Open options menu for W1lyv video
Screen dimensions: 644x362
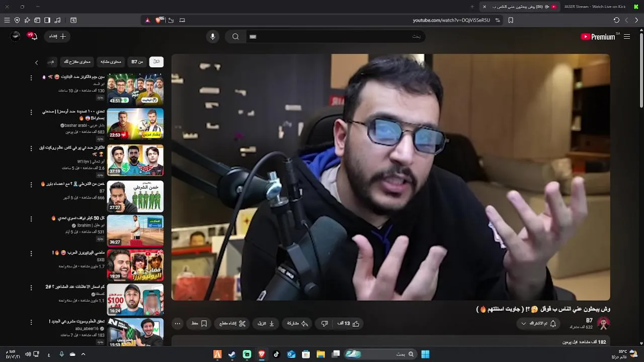[31, 148]
